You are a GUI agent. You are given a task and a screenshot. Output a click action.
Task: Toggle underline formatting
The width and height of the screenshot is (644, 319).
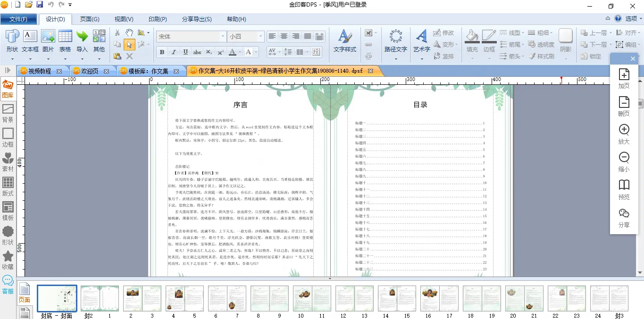[185, 52]
